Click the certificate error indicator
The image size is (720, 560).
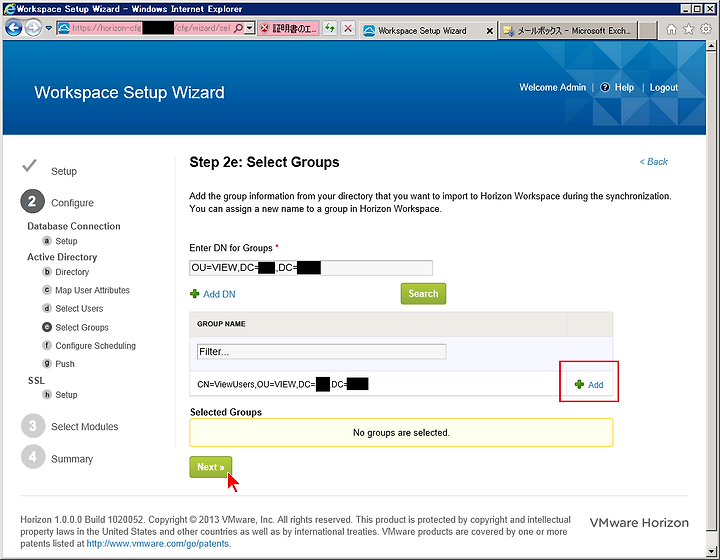pyautogui.click(x=288, y=28)
